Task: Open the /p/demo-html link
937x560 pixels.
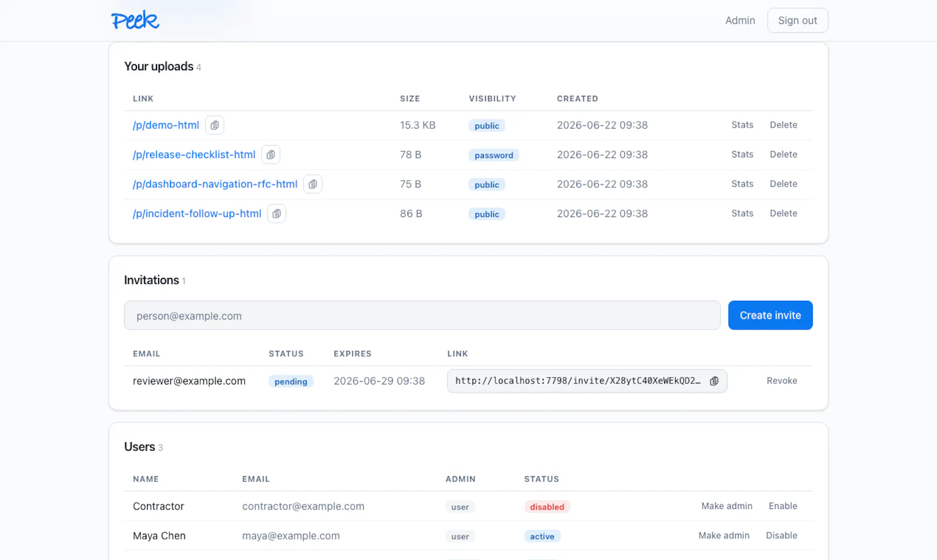Action: [166, 125]
